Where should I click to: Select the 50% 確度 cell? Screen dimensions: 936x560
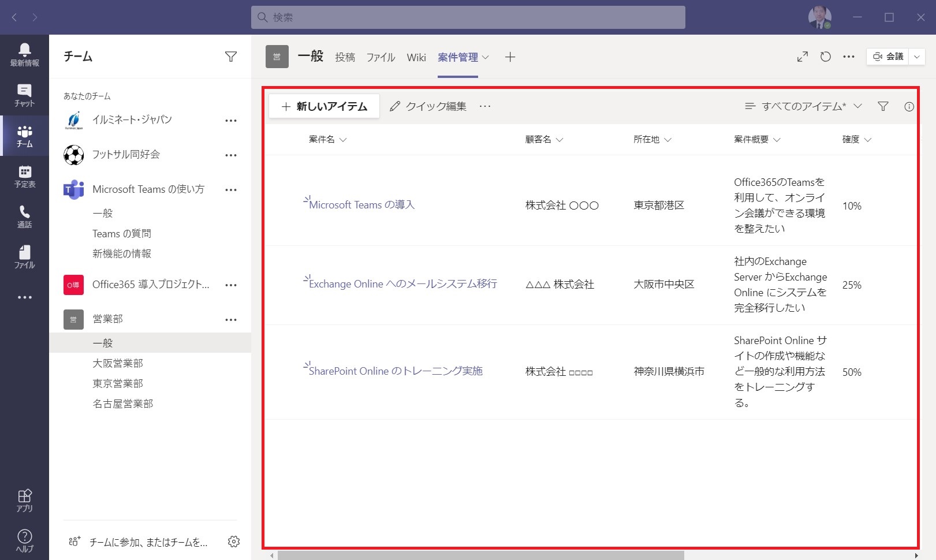tap(852, 372)
